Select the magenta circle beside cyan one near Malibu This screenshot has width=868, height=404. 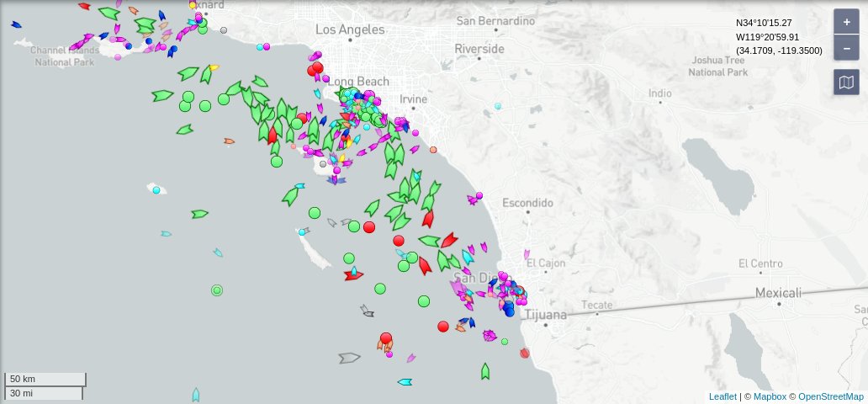tap(267, 46)
